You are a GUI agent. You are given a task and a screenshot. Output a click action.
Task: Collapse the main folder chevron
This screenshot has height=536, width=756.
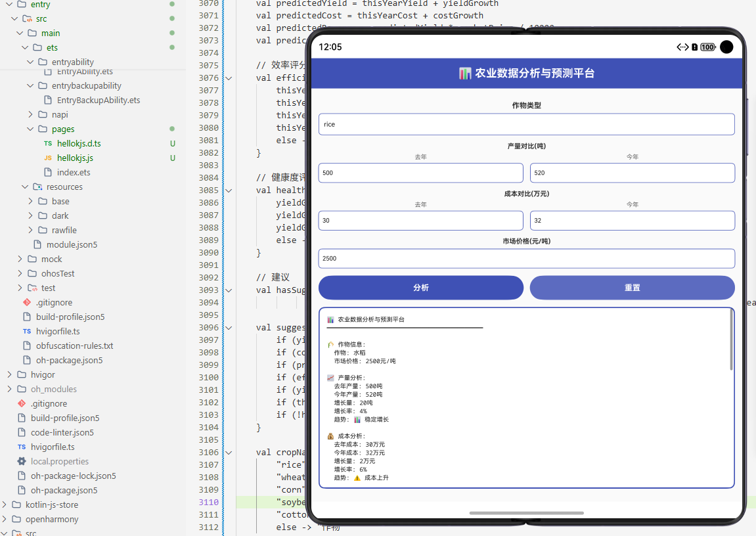20,33
